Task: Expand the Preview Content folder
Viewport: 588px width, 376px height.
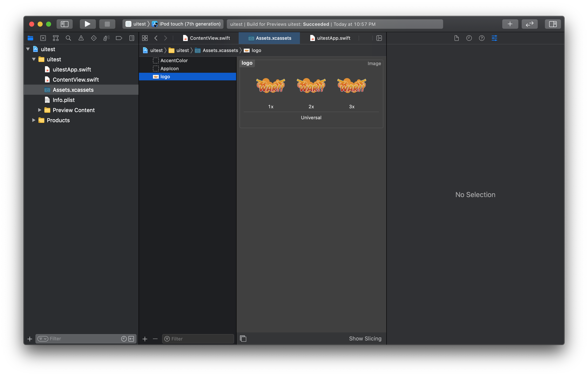Action: tap(39, 110)
